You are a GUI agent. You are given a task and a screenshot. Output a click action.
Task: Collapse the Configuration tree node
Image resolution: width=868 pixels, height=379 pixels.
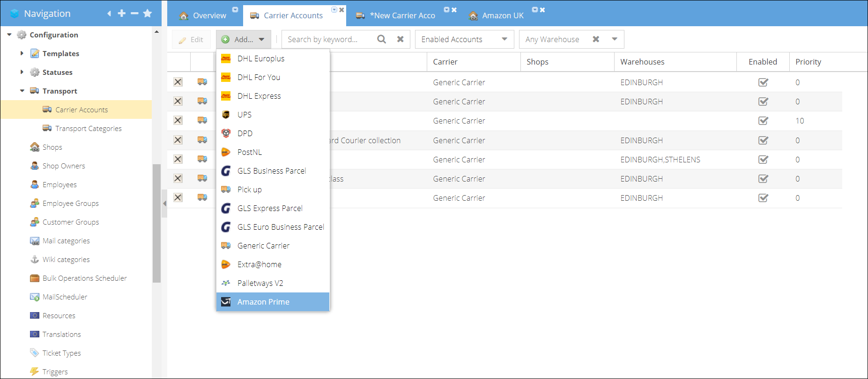coord(9,35)
